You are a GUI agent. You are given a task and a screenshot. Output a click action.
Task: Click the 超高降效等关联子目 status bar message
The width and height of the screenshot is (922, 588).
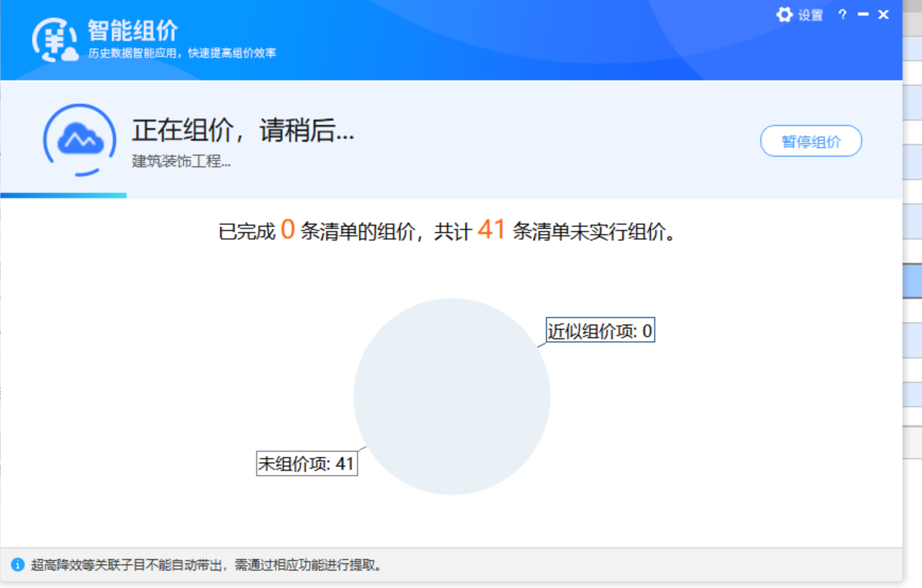tap(207, 565)
